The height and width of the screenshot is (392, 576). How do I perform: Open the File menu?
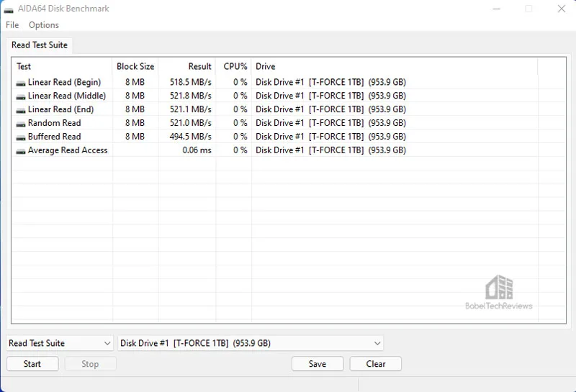point(12,25)
